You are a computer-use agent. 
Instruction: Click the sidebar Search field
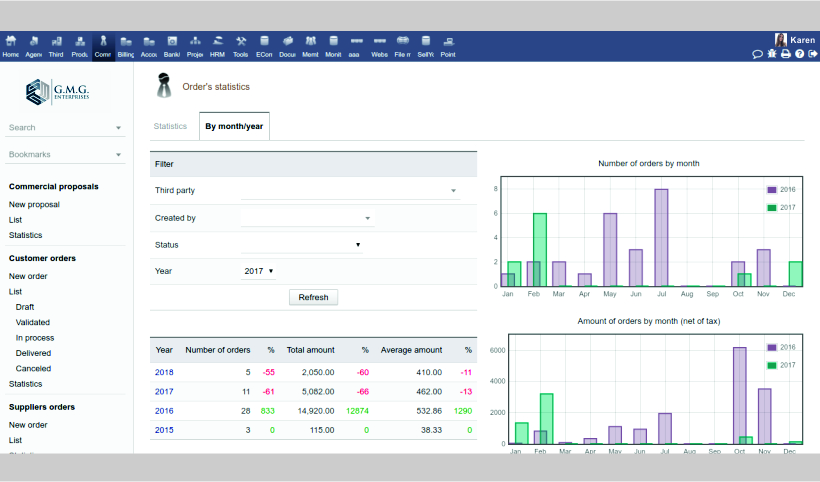(x=60, y=128)
